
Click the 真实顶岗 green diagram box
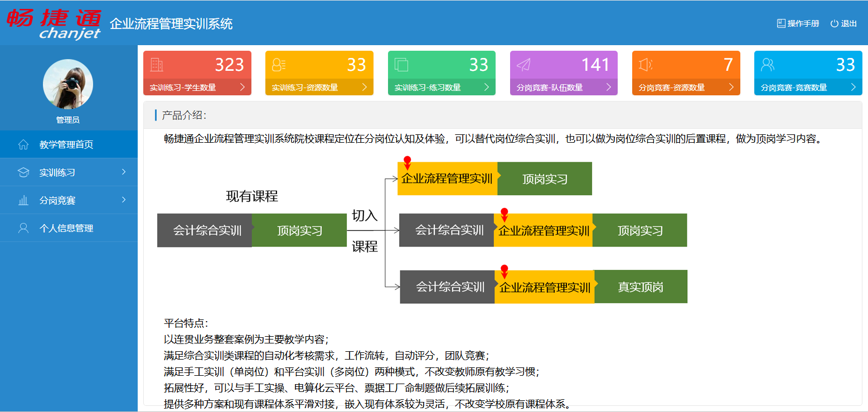pos(641,287)
